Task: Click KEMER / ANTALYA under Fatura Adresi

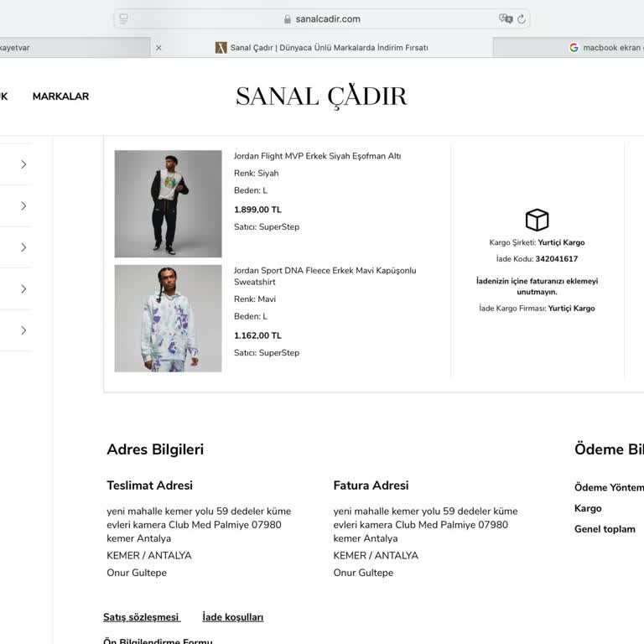Action: [x=376, y=555]
